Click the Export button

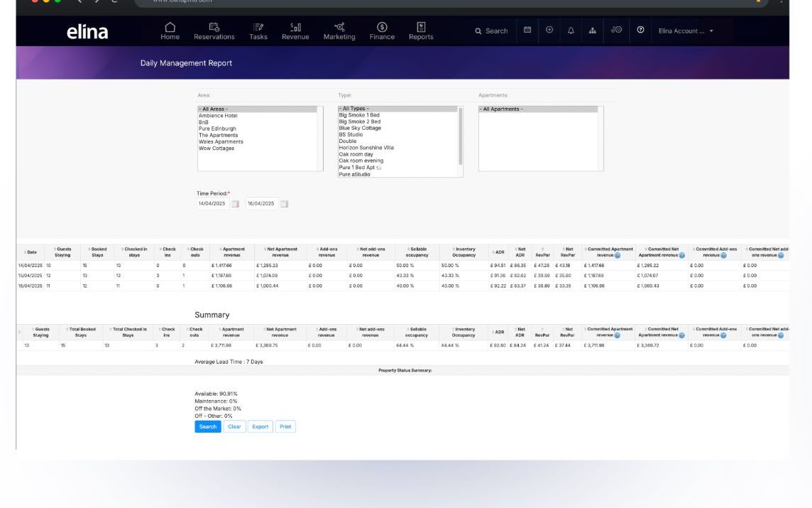(260, 427)
